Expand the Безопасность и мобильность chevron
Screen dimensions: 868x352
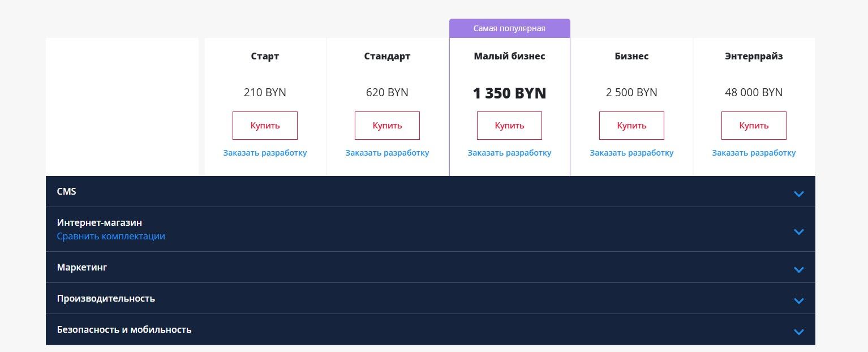tap(798, 332)
